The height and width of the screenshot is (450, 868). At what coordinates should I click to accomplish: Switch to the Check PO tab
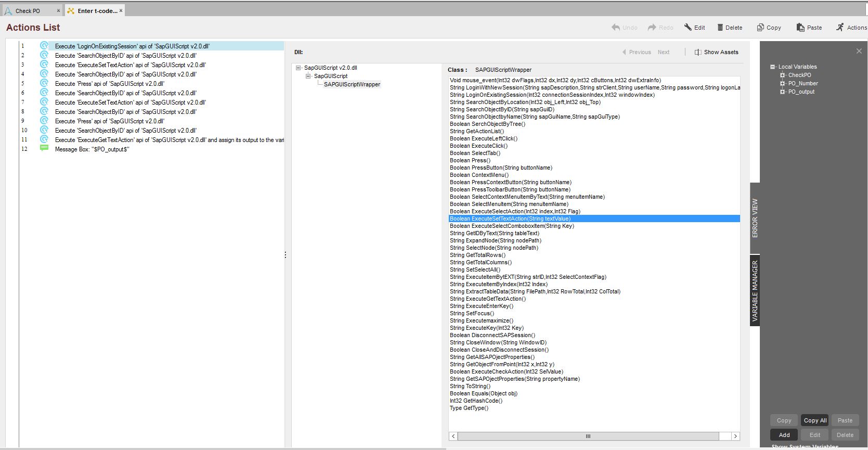click(28, 10)
